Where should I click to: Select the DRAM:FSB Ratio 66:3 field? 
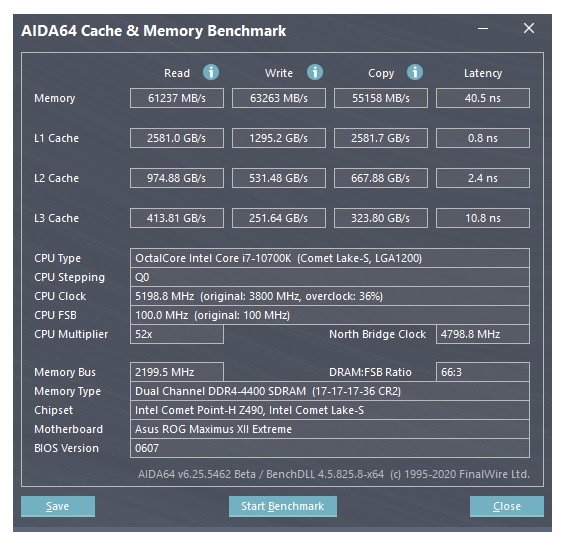(x=483, y=372)
